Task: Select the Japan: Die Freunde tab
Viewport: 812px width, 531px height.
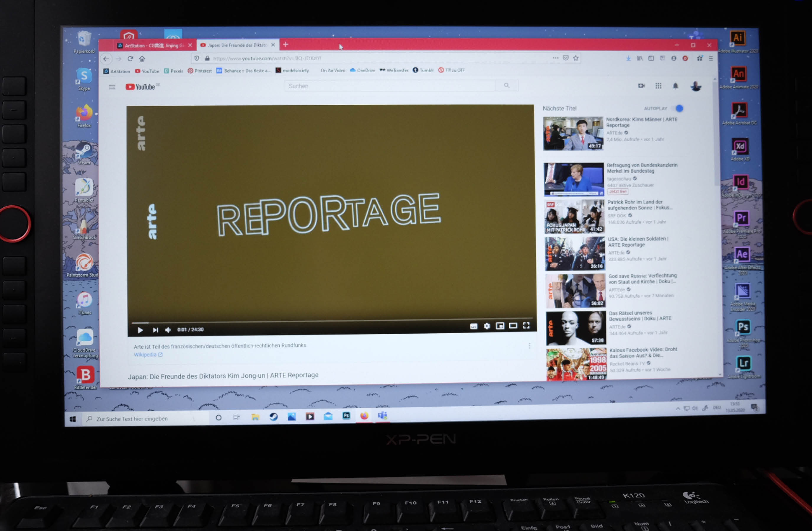Action: click(x=238, y=45)
